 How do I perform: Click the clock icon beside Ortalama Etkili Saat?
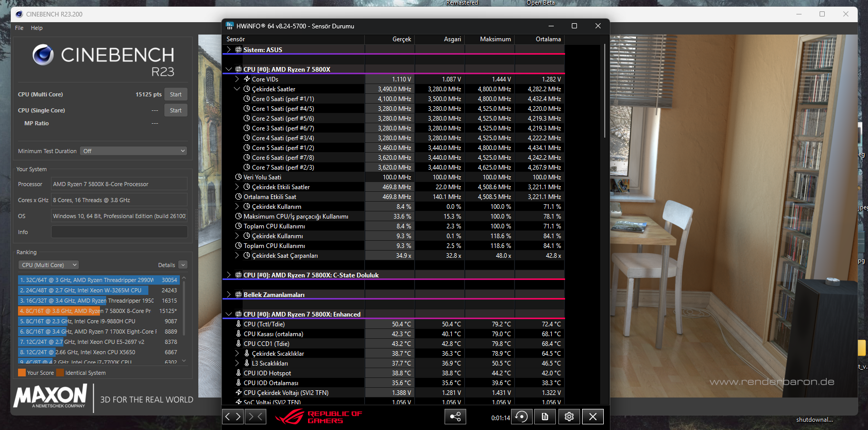click(x=239, y=196)
